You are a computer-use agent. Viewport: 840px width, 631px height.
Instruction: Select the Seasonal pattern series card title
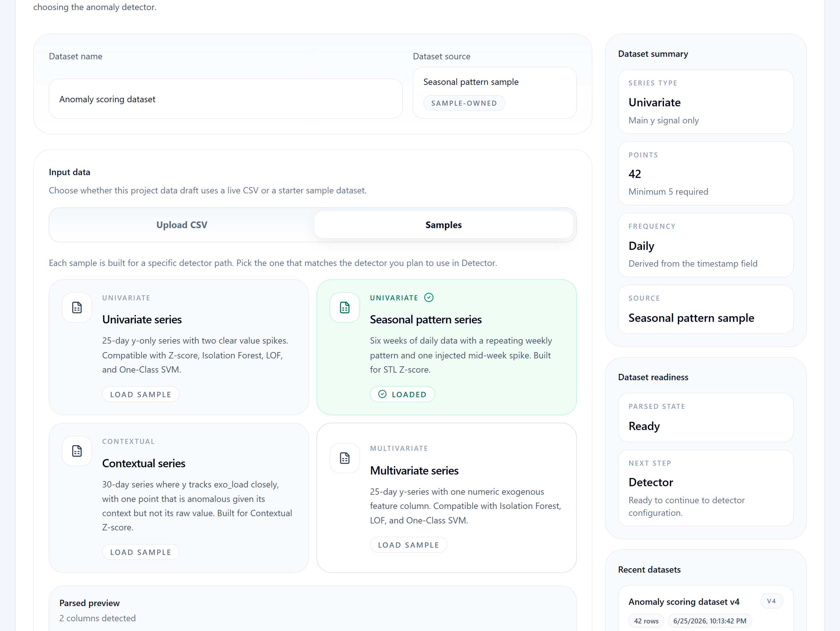click(426, 320)
